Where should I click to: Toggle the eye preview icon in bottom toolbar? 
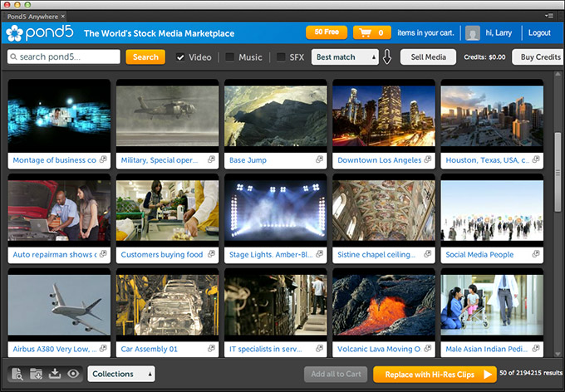tap(73, 374)
